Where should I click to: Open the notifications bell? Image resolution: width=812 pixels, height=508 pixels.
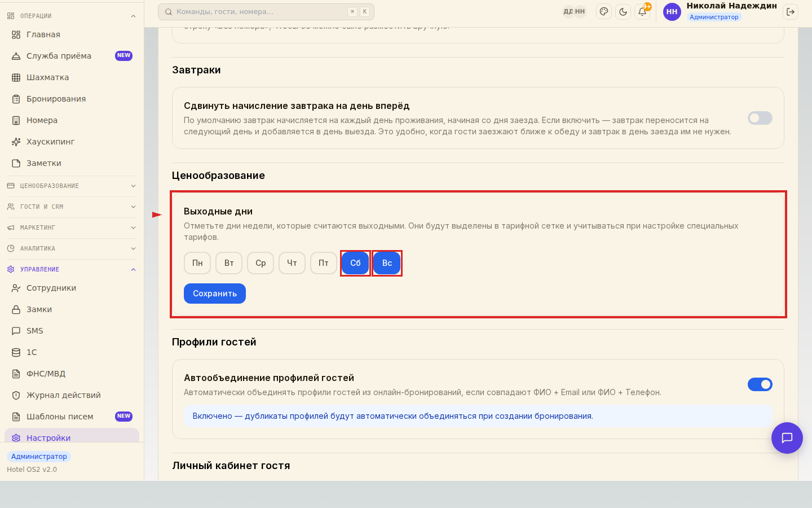(x=642, y=11)
